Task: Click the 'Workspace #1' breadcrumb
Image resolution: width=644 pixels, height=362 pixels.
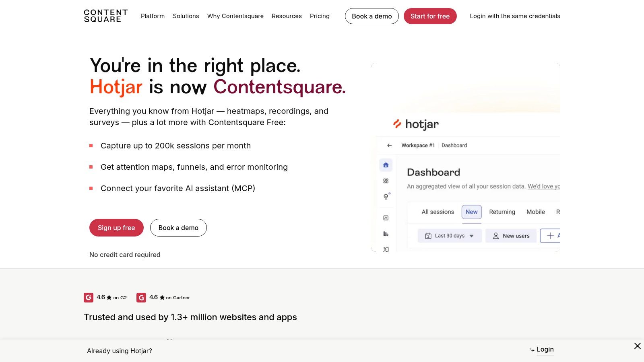Action: 418,146
